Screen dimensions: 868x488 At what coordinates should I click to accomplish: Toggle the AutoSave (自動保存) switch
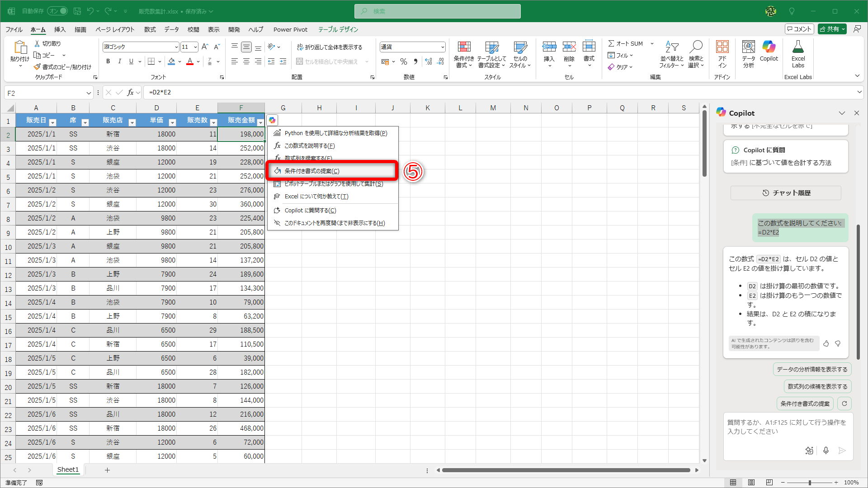tap(57, 11)
